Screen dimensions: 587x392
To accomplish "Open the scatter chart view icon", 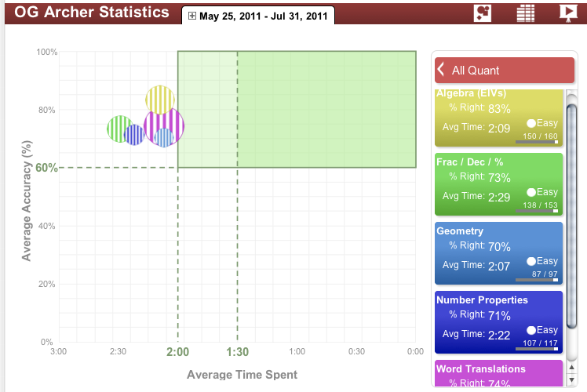I will [x=482, y=13].
